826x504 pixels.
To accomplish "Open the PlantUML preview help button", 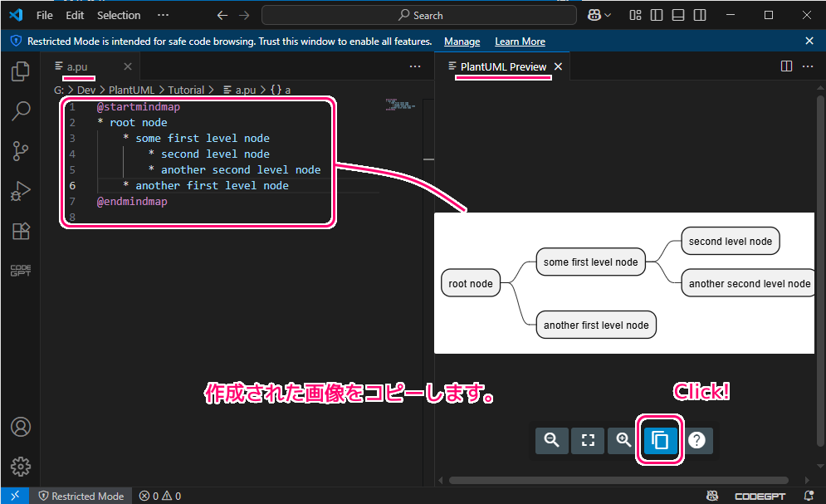I will (697, 440).
